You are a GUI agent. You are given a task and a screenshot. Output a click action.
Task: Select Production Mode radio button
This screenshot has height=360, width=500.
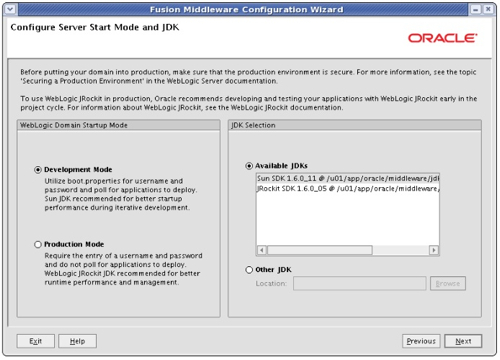38,244
